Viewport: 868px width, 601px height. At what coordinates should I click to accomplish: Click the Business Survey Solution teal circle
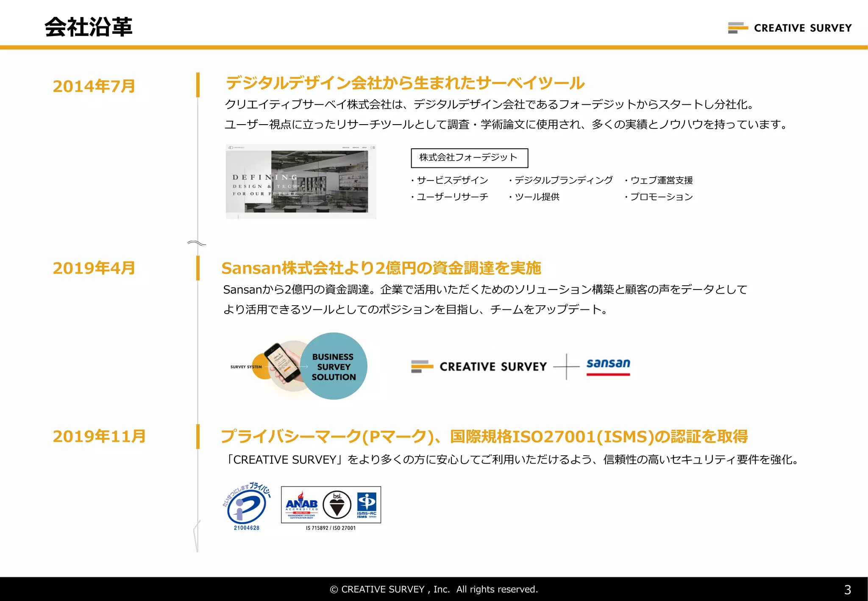click(334, 366)
